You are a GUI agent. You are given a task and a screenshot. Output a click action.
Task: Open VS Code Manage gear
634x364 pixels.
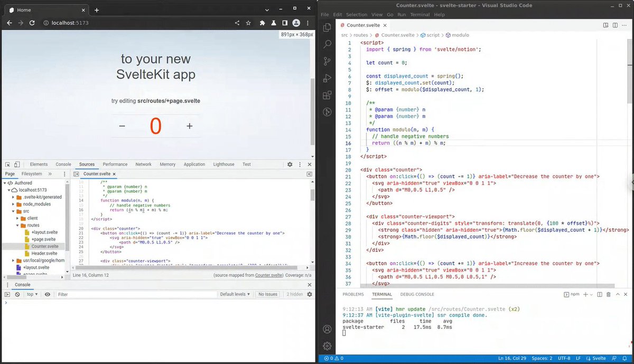pos(327,346)
